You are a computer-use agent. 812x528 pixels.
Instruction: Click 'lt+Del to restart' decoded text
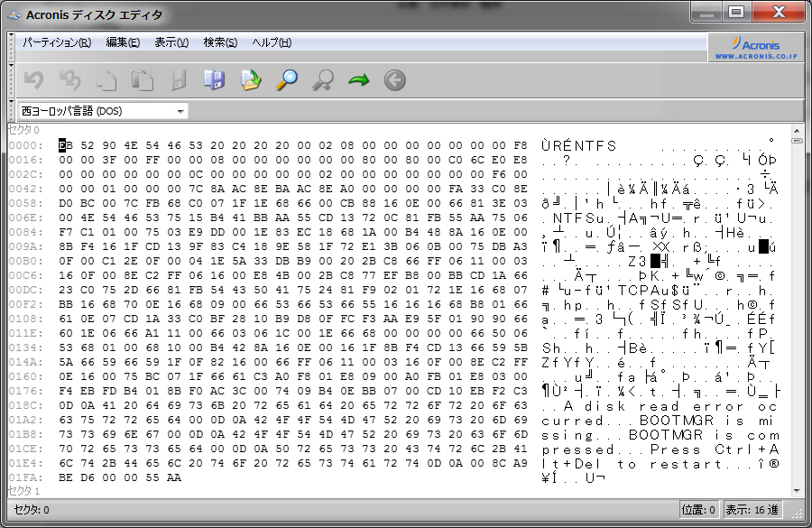[x=632, y=464]
